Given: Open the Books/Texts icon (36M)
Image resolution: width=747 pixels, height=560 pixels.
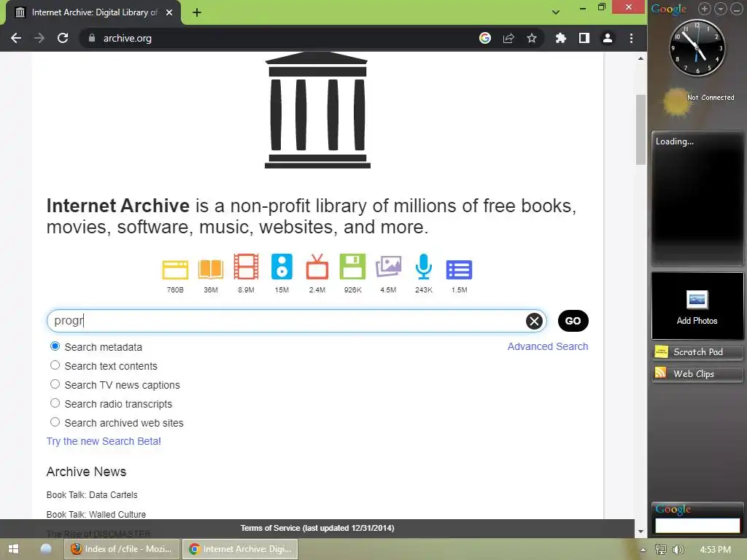Looking at the screenshot, I should pyautogui.click(x=211, y=269).
